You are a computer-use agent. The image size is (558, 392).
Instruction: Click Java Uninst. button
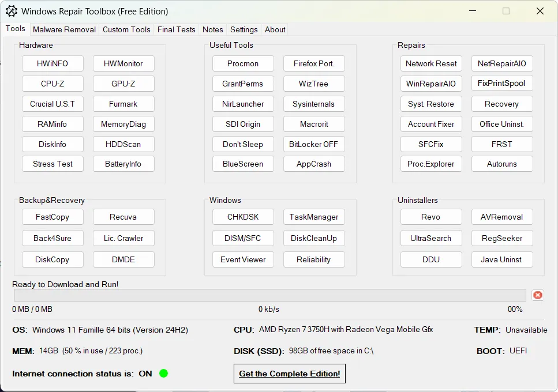[502, 259]
